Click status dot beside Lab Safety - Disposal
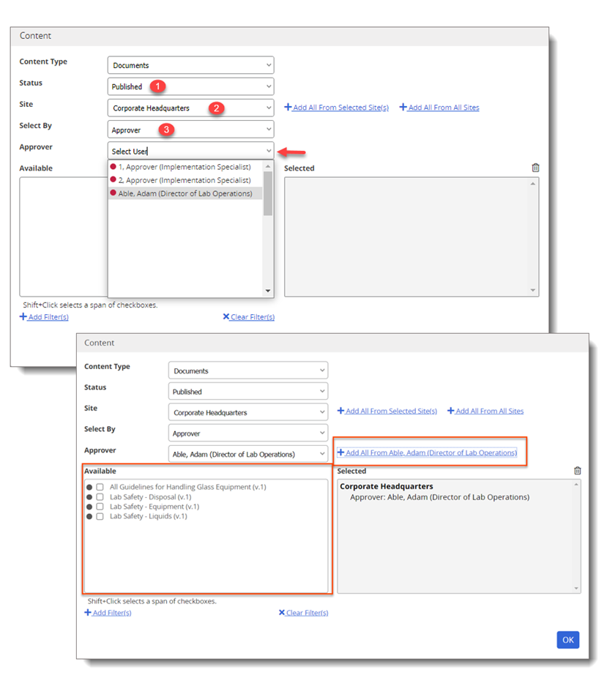Viewport: 604px width, 700px height. [x=89, y=497]
